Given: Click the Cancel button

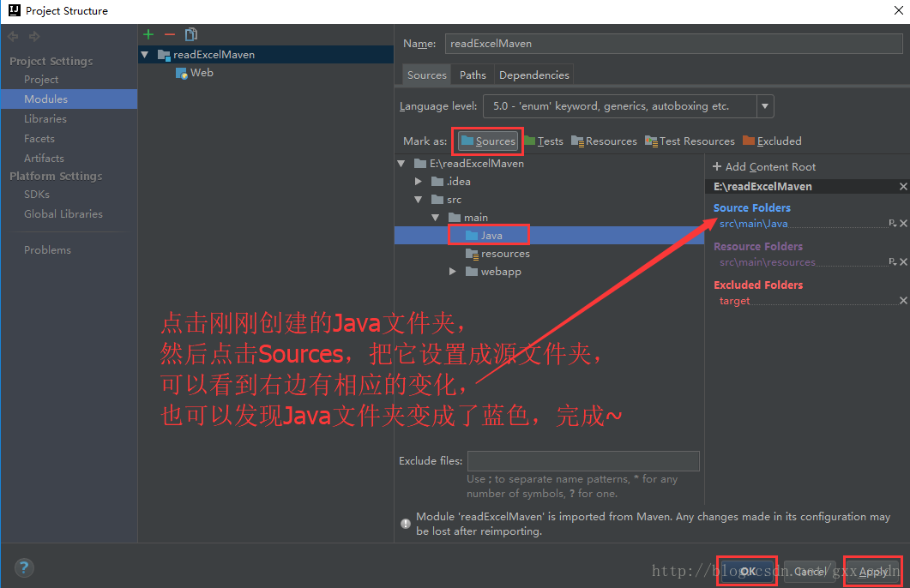Looking at the screenshot, I should click(810, 571).
